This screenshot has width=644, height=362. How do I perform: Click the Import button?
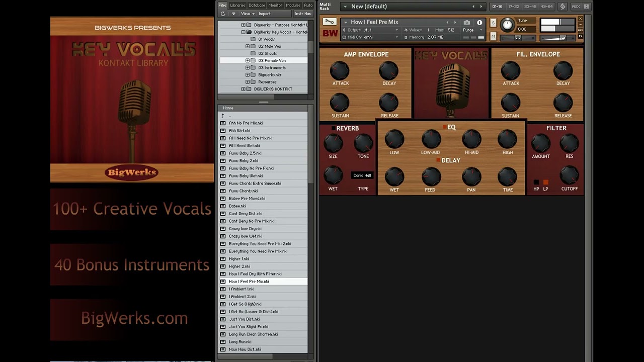264,14
